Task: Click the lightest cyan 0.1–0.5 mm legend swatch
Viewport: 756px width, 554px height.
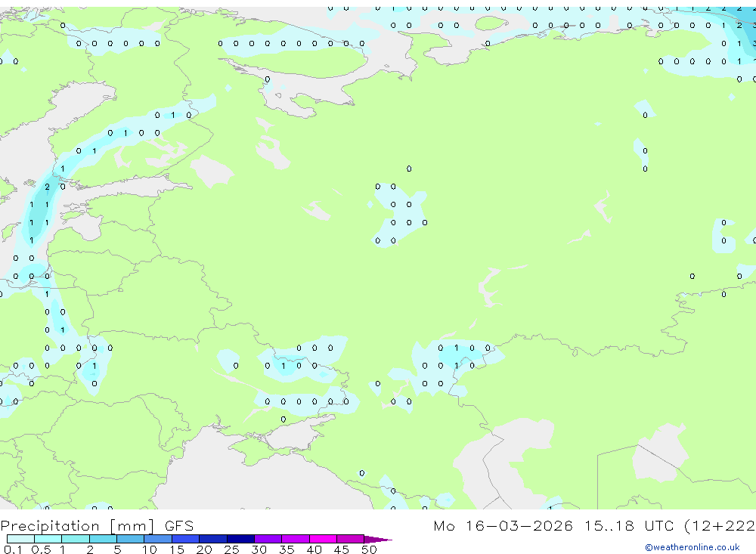Action: click(20, 539)
